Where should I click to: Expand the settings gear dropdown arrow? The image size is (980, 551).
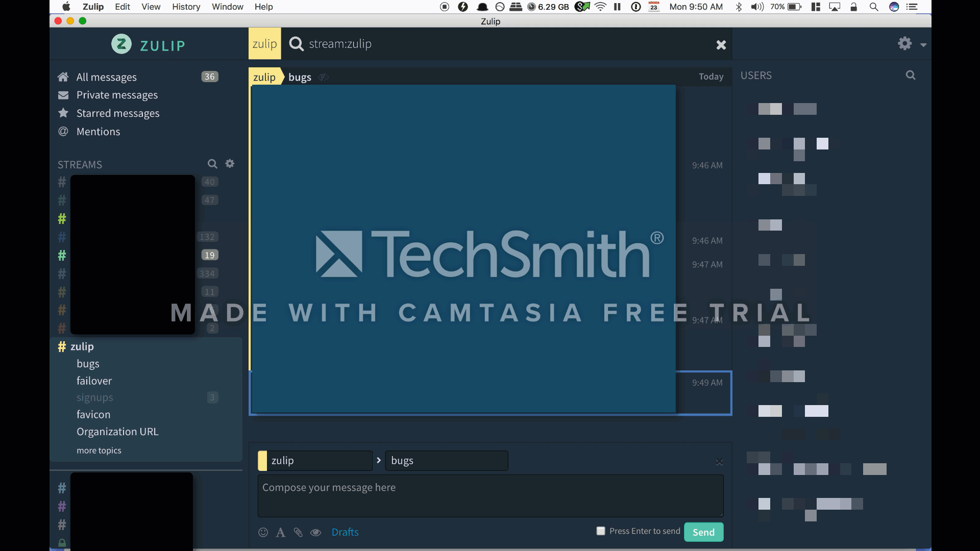click(x=923, y=45)
